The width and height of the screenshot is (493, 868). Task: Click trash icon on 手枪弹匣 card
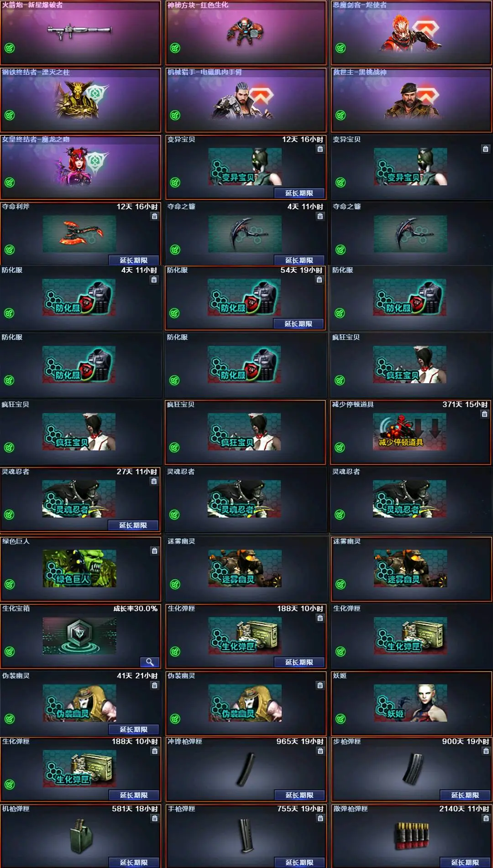(x=320, y=818)
